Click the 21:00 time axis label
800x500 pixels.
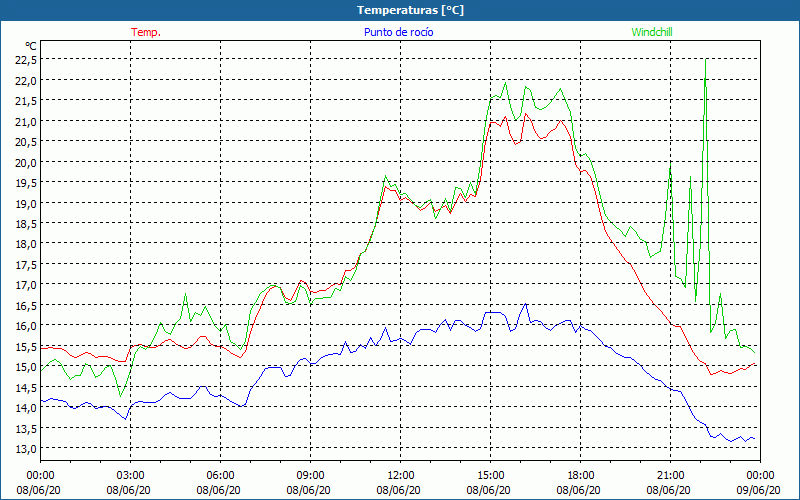tap(670, 476)
